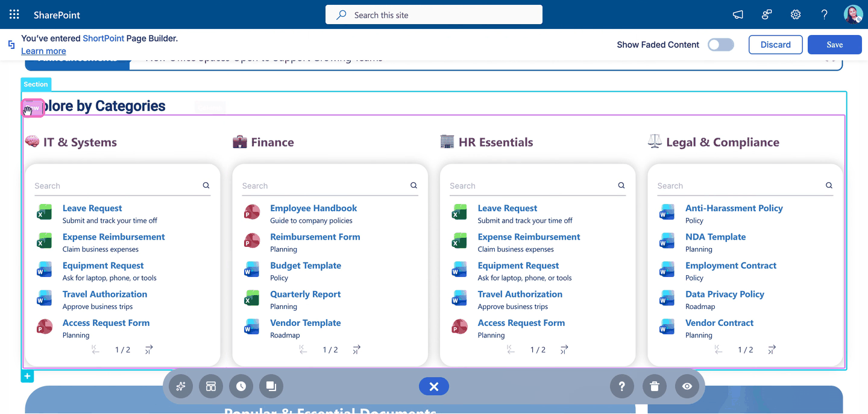This screenshot has width=868, height=414.
Task: Open the Data Privacy Policy document
Action: pyautogui.click(x=725, y=295)
